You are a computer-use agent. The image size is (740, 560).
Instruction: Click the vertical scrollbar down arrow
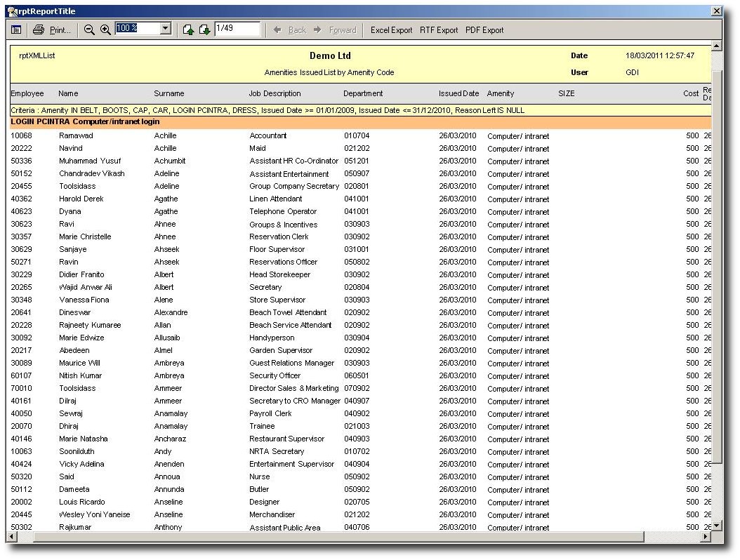[x=716, y=525]
